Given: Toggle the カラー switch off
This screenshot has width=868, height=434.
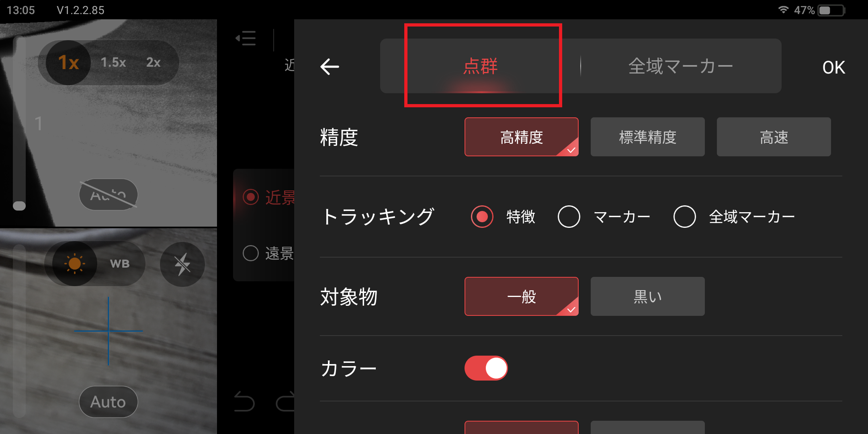Looking at the screenshot, I should [x=486, y=368].
